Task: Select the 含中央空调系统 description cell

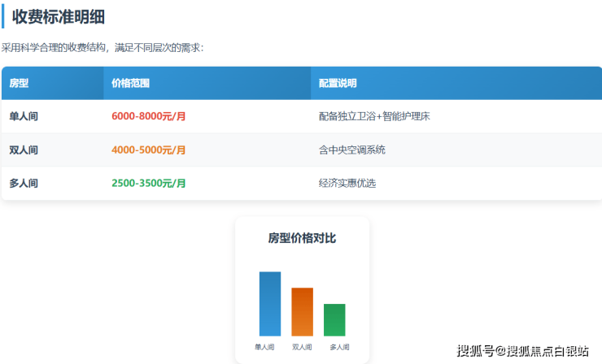Action: tap(352, 150)
